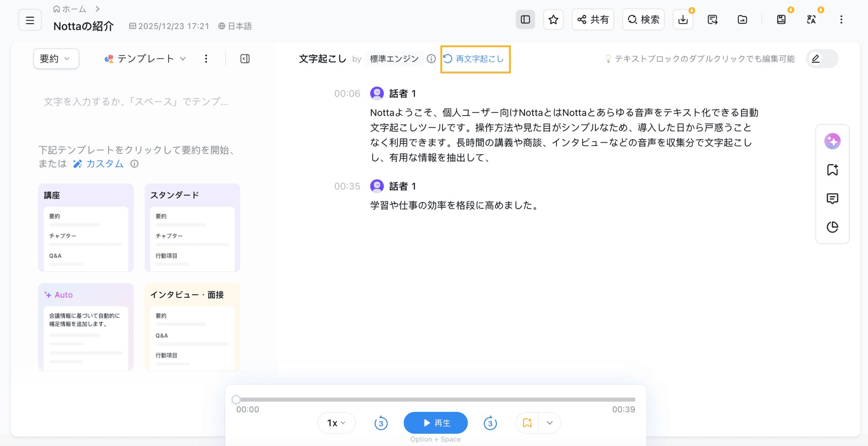Select the Auto template card
The height and width of the screenshot is (446, 868).
point(86,327)
